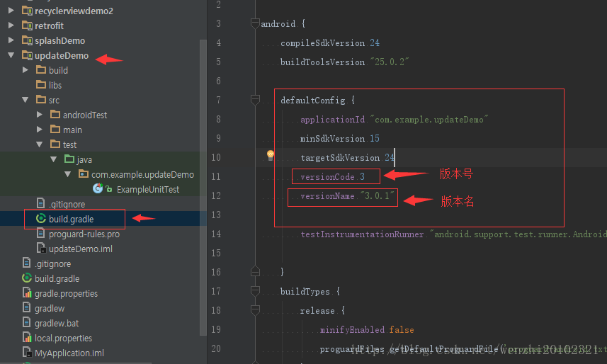Collapse the updateDemo module

click(x=11, y=55)
